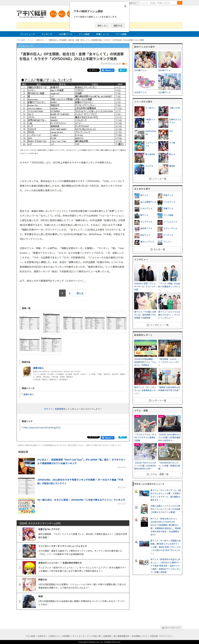Open the ランキング nav tab
199x644 pixels.
[47, 34]
